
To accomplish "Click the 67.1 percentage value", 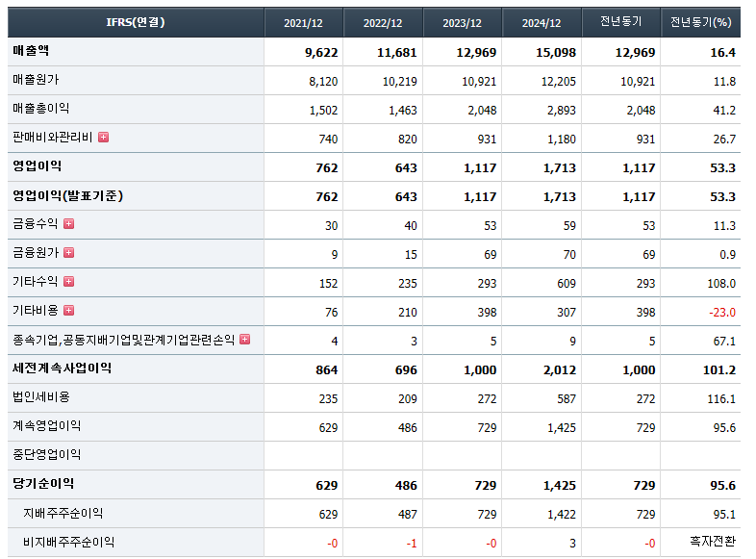I will [x=724, y=342].
